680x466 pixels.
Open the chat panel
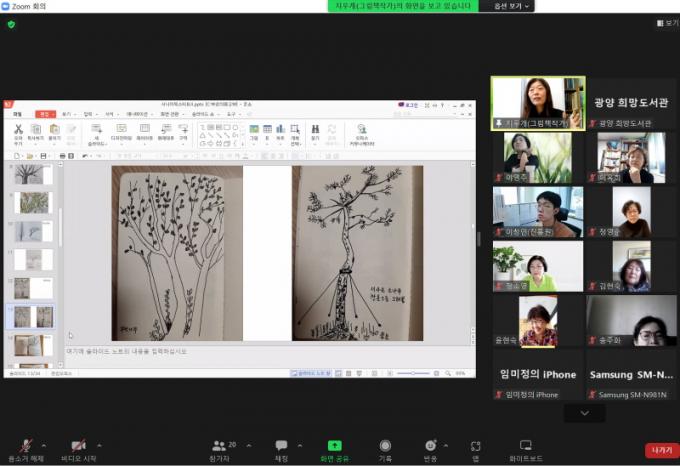coord(281,446)
